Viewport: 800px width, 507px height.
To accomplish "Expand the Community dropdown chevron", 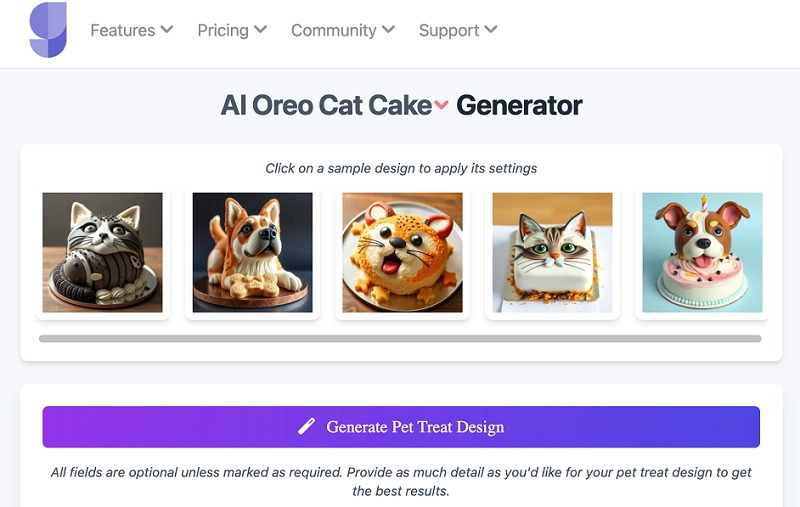I will tap(388, 30).
